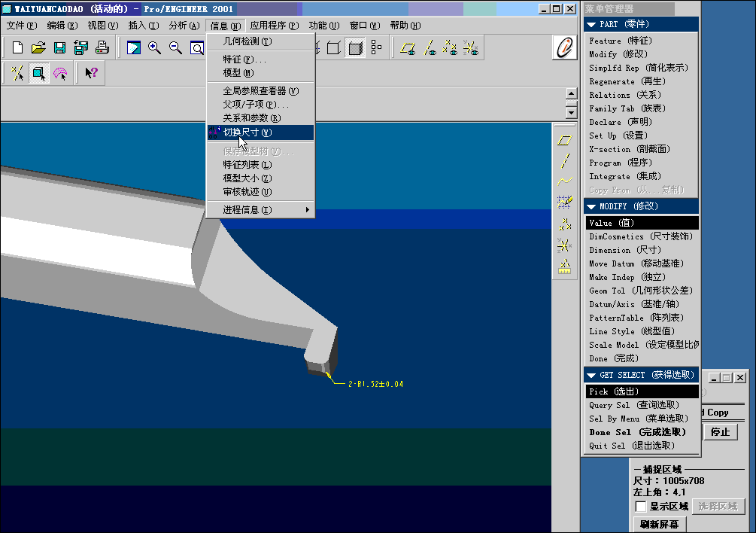Toggle coordinate systems display icon

[x=471, y=47]
